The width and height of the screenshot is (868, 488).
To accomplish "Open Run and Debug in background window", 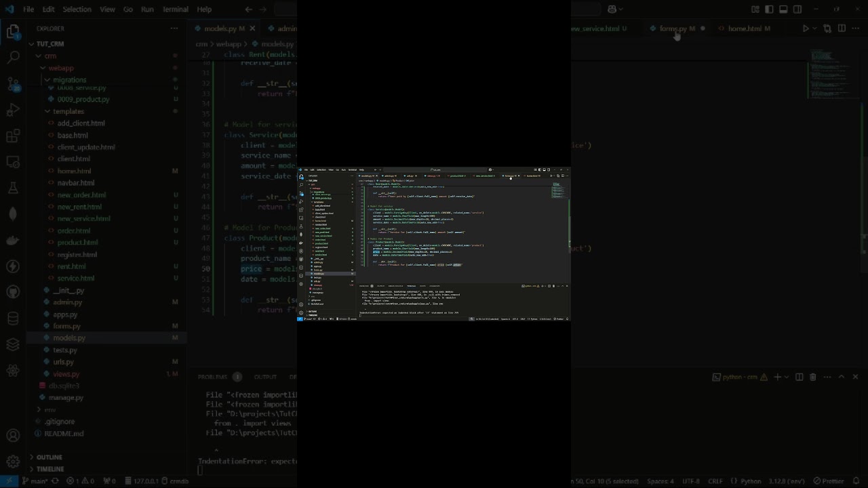I will [13, 110].
